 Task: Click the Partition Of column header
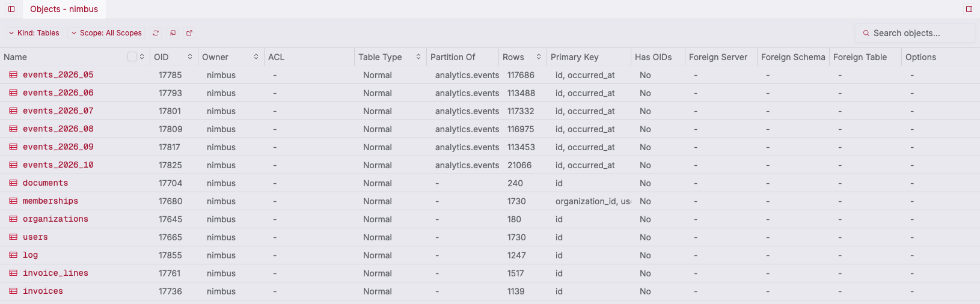coord(462,57)
